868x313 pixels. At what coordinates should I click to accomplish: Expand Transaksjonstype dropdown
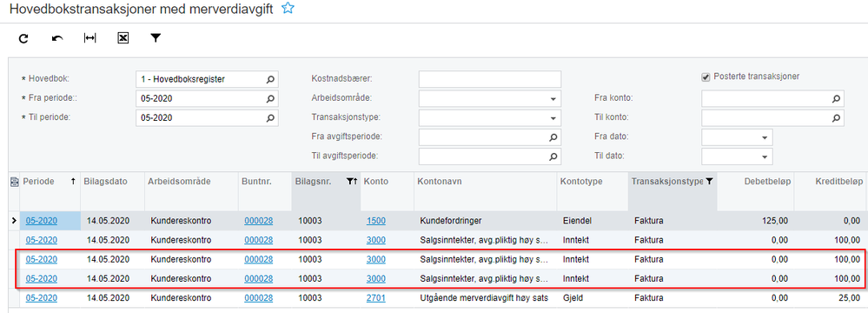[553, 118]
